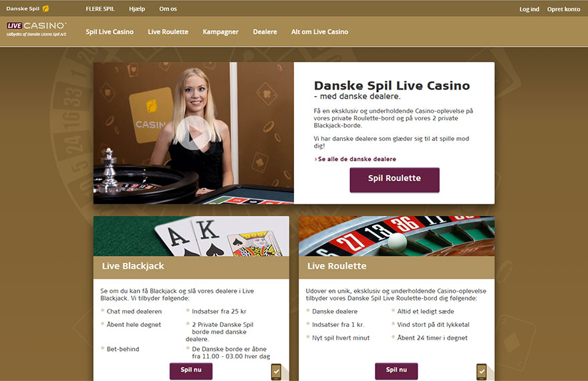Open the Hjælp menu item
588x381 pixels.
click(x=137, y=9)
